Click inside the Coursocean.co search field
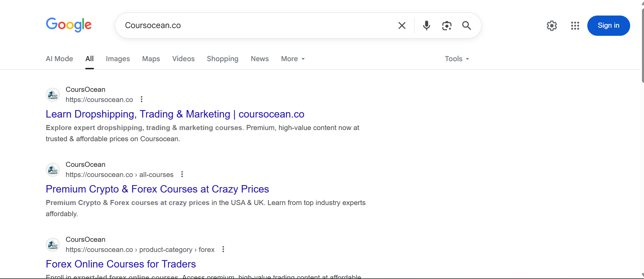 click(257, 26)
